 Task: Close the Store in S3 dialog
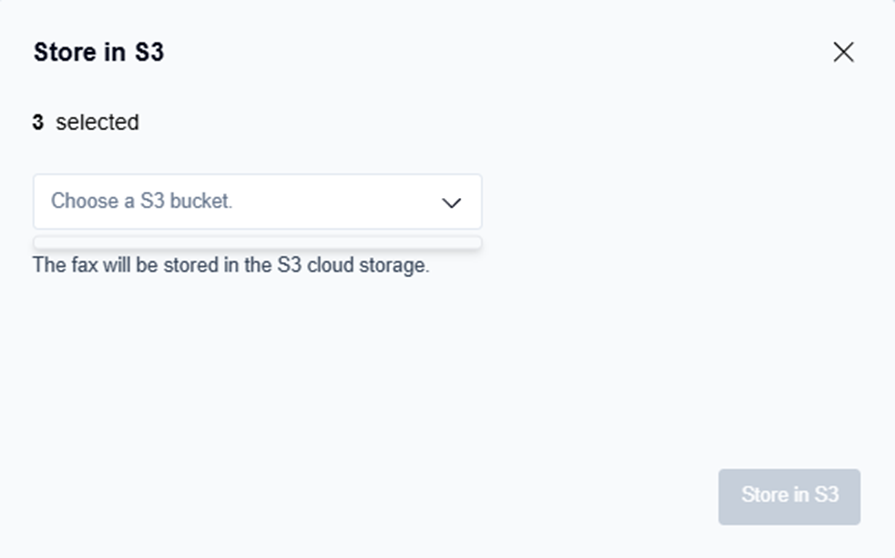coord(843,53)
